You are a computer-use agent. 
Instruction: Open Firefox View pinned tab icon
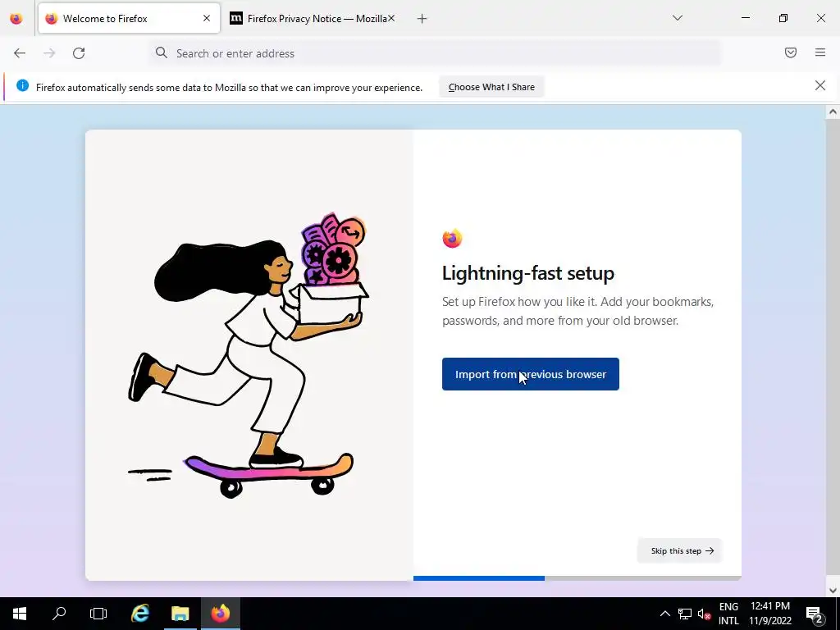[16, 19]
